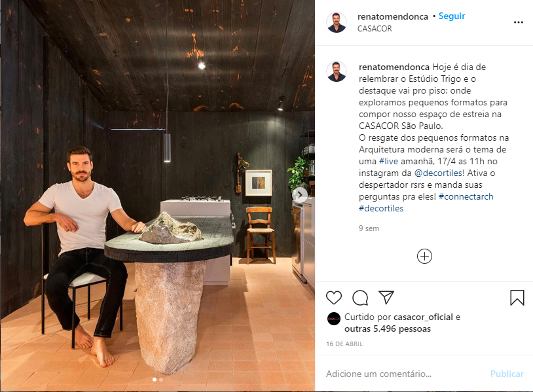
Task: Open the CASACOR location link
Action: [x=375, y=29]
